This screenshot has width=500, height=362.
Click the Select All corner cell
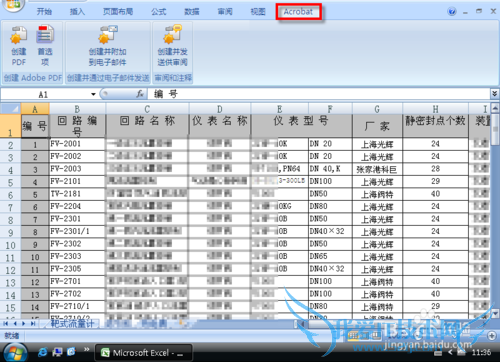coord(11,109)
